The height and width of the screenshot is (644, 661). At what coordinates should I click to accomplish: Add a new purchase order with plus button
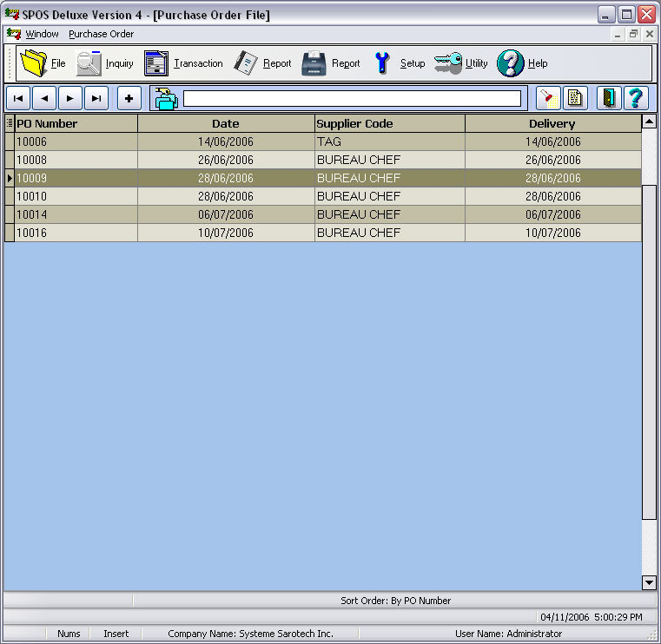tap(129, 99)
